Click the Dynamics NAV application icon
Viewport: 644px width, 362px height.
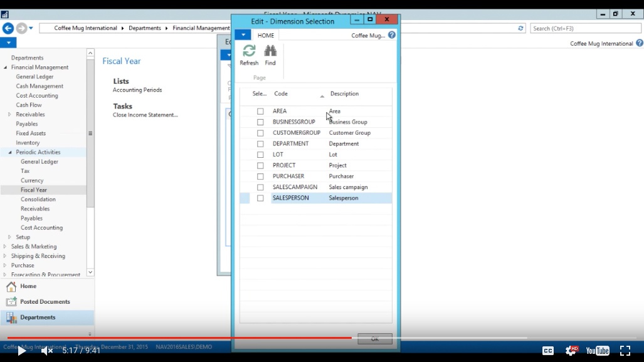pos(4,14)
